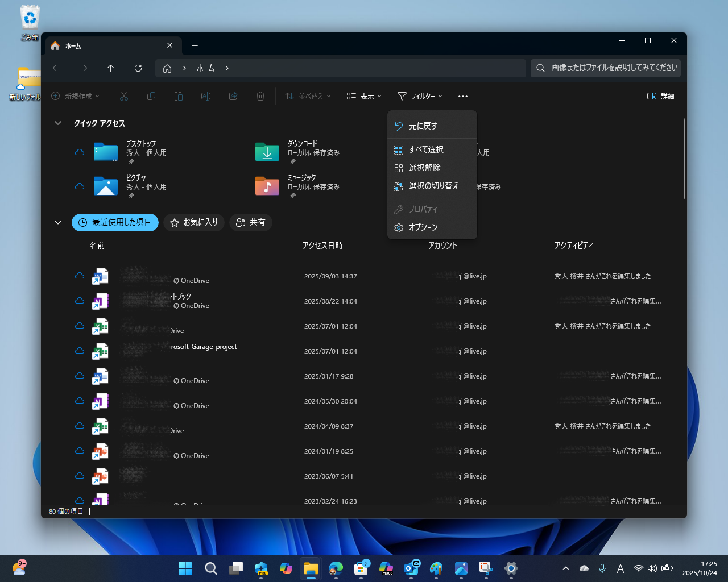This screenshot has height=582, width=728.
Task: Click the OneNote file icon dated 2024/05/30
Action: tap(101, 401)
